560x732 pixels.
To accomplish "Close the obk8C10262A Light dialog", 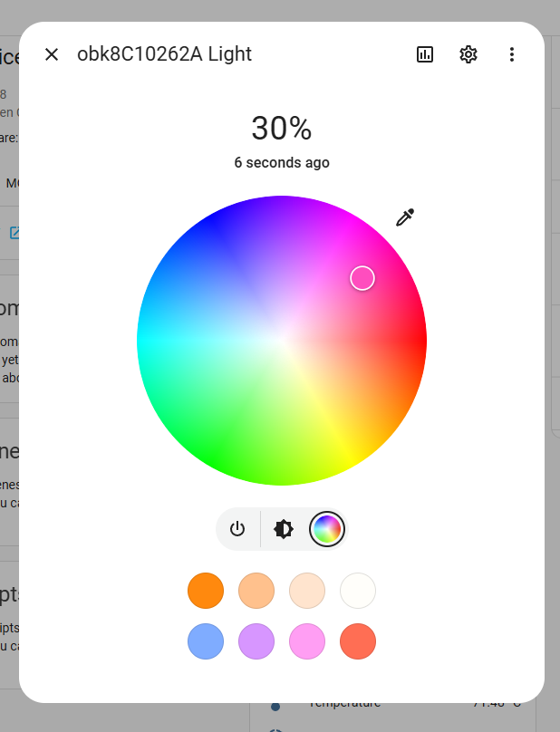I will point(52,54).
